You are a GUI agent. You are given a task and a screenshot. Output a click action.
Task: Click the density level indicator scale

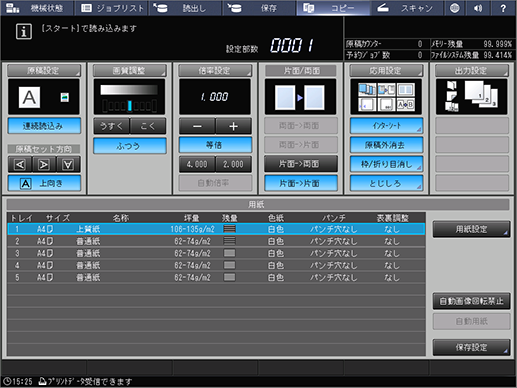click(x=129, y=106)
